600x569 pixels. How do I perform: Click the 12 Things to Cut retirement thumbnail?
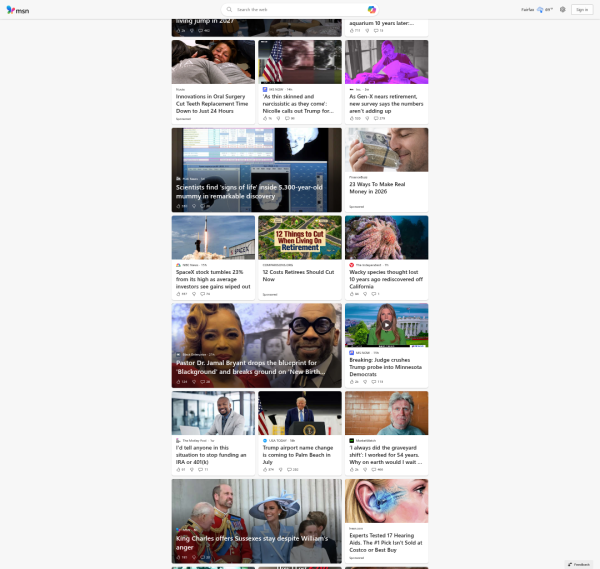click(300, 238)
